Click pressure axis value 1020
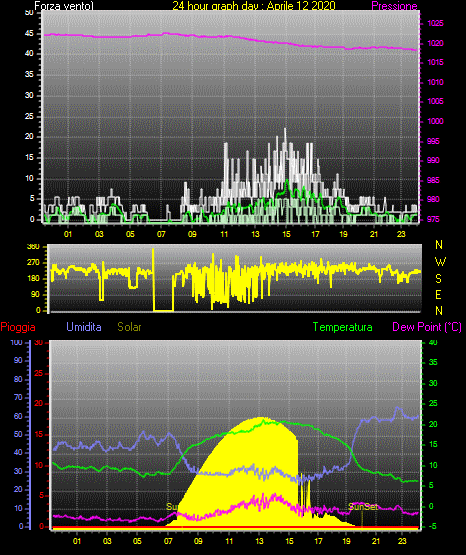Screen dimensions: 466x555 coord(436,43)
